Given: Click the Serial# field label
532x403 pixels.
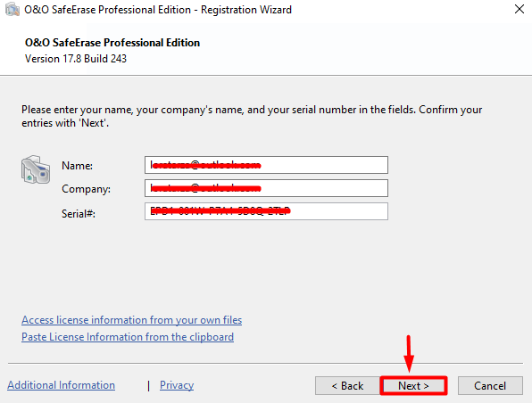Looking at the screenshot, I should point(79,213).
